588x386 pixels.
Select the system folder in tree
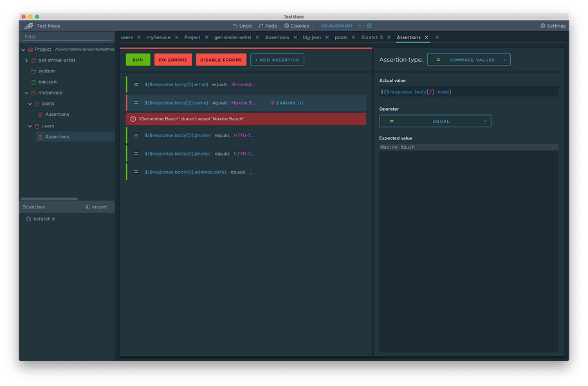[x=46, y=71]
